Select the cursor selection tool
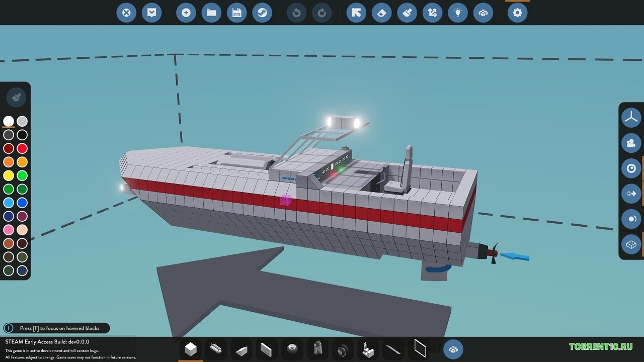Viewport: 644px width, 362px height. pos(356,13)
